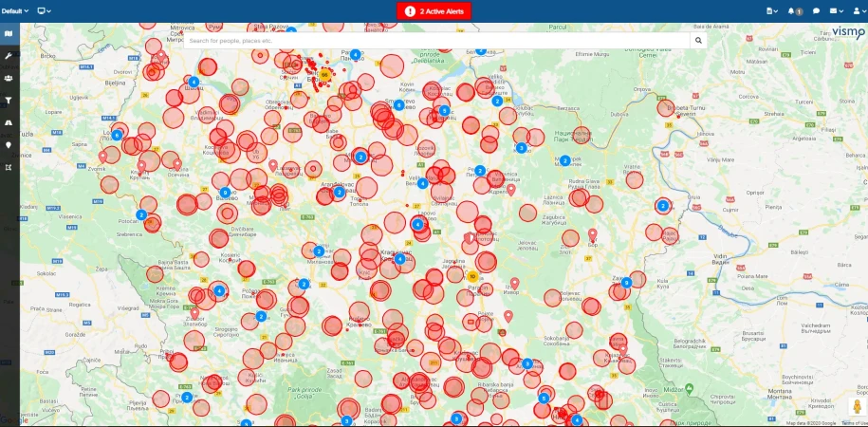Viewport: 868px width, 427px height.
Task: Click the red pin marker near Zlatibor
Action: (194, 313)
